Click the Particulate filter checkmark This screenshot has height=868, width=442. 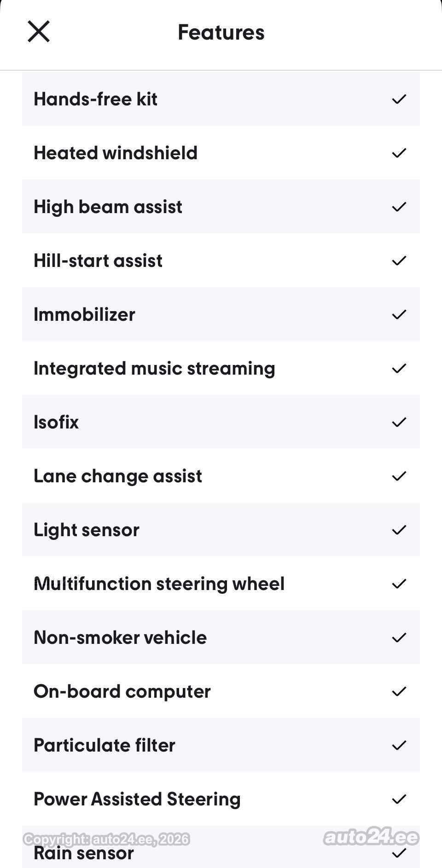(399, 745)
